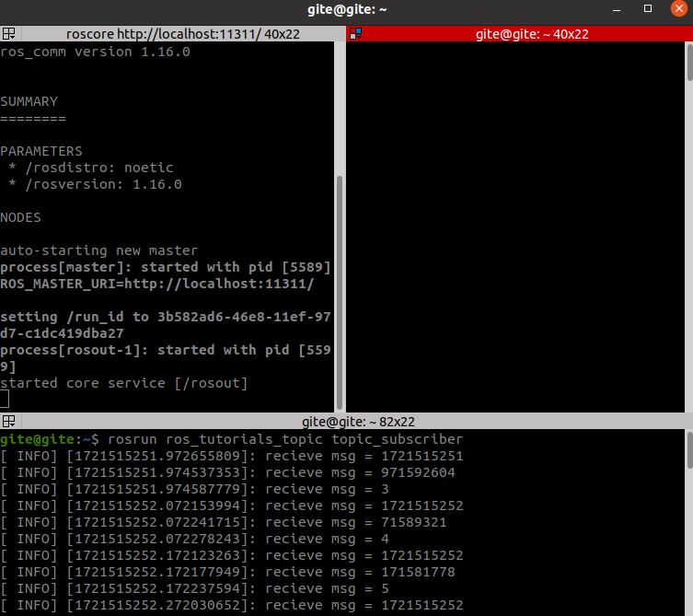Click the '/rosdistro: noetic' parameter line
The height and width of the screenshot is (616, 693).
click(x=90, y=168)
